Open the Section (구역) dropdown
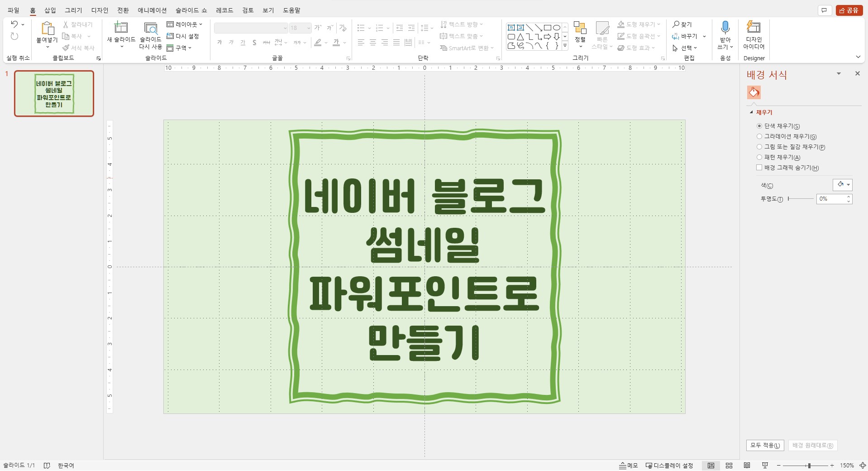 [x=179, y=48]
